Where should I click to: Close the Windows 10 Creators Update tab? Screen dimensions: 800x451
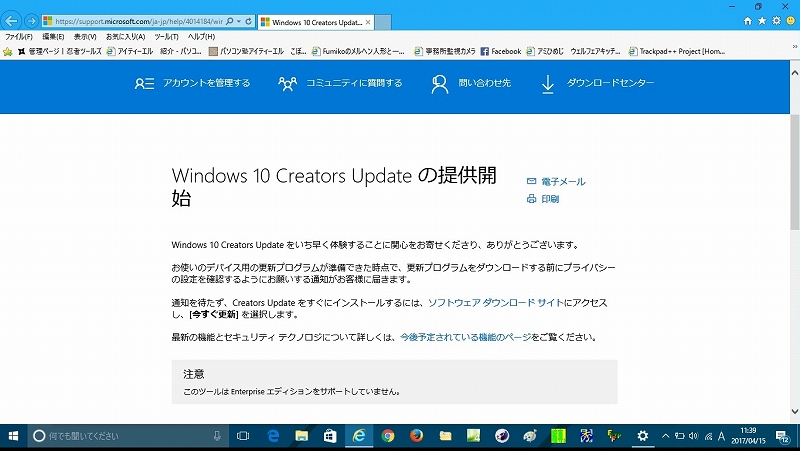point(368,22)
